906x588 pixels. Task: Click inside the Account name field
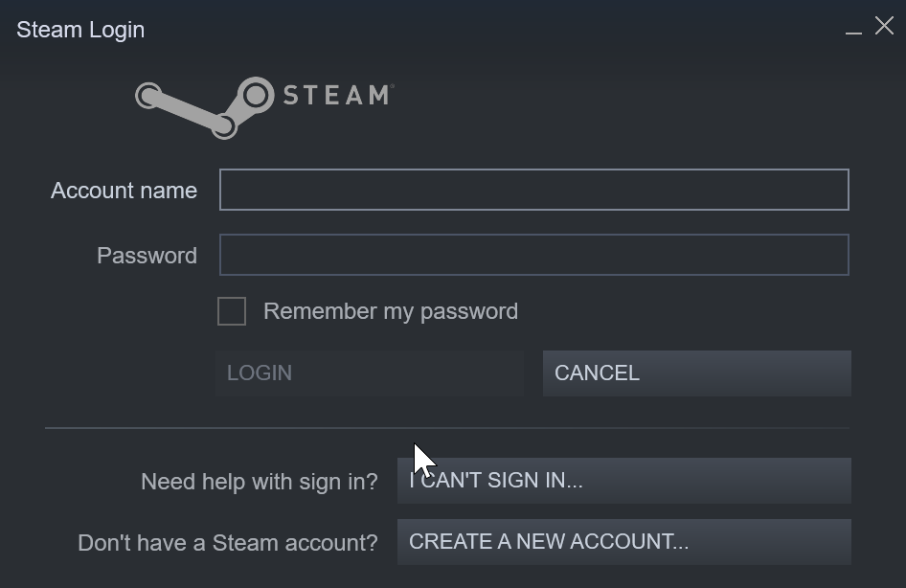[533, 190]
